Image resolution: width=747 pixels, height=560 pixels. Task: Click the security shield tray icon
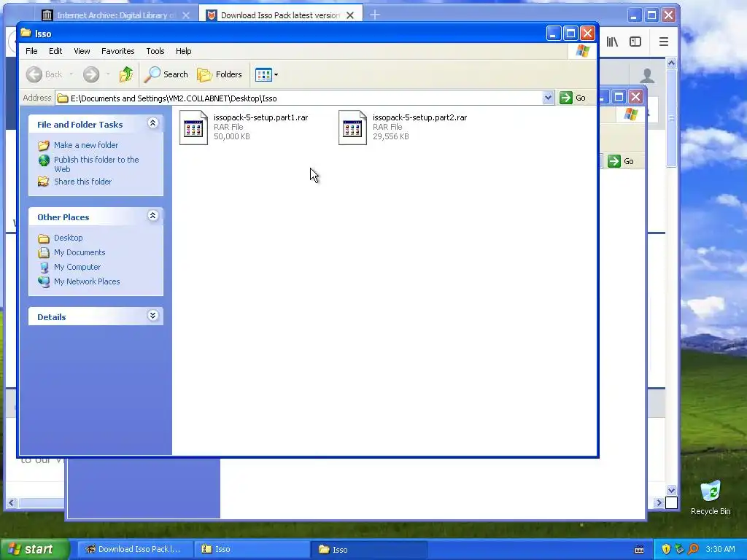click(x=666, y=550)
